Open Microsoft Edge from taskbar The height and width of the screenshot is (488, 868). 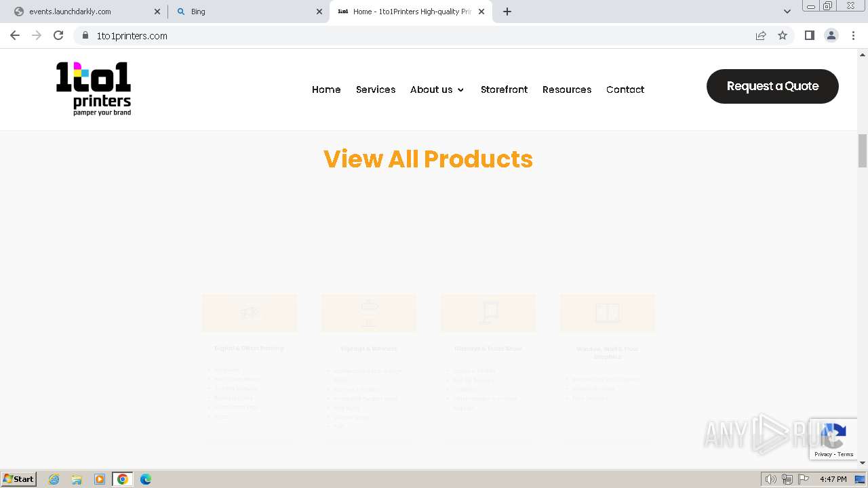[146, 479]
